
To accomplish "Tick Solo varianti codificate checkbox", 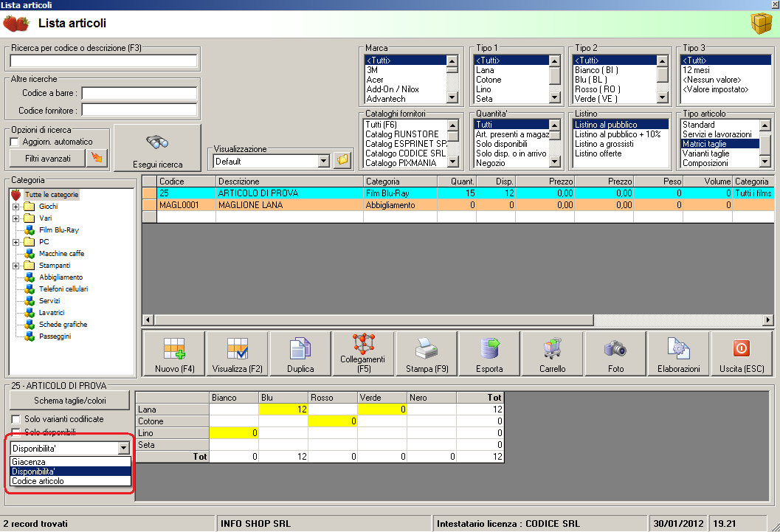I will click(15, 419).
